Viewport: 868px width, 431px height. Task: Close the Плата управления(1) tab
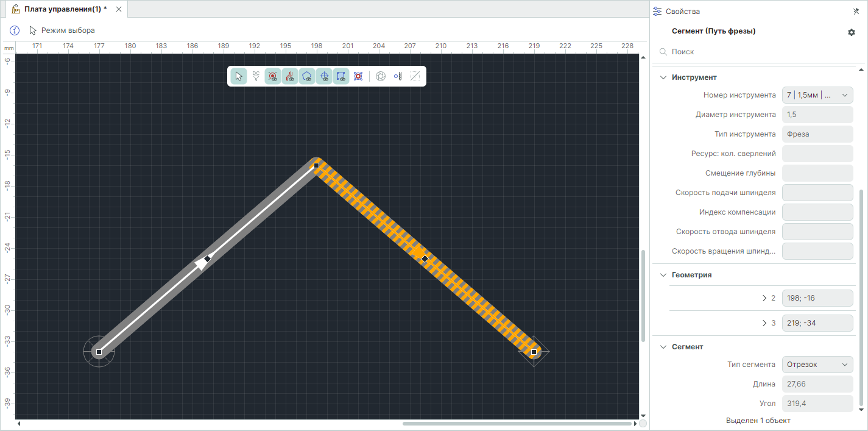(x=119, y=10)
